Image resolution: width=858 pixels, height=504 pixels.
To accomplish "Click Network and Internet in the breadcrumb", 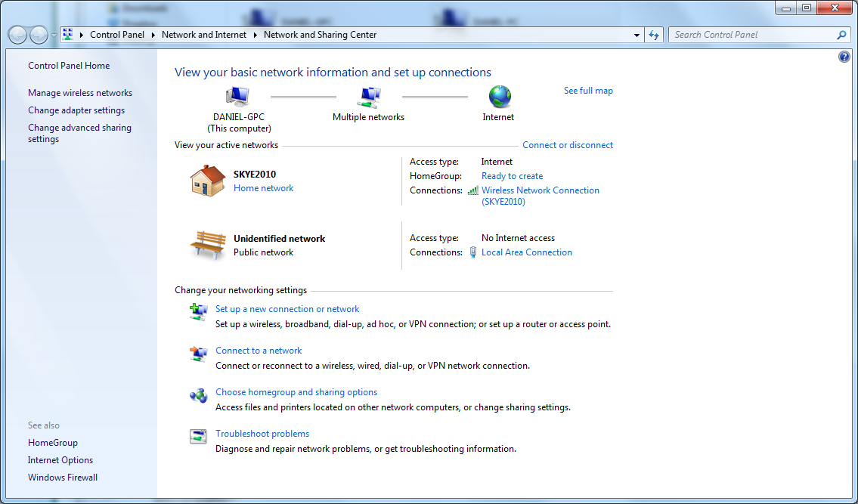I will pyautogui.click(x=204, y=35).
